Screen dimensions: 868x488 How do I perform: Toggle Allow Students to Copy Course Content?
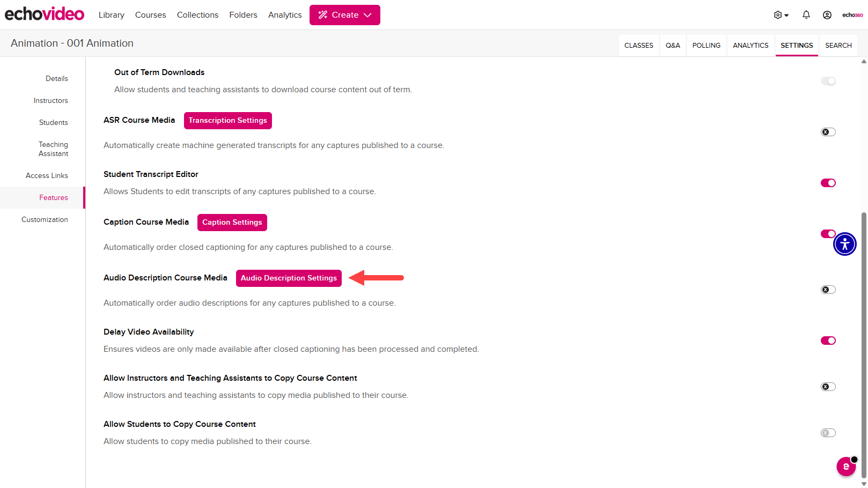coord(828,433)
